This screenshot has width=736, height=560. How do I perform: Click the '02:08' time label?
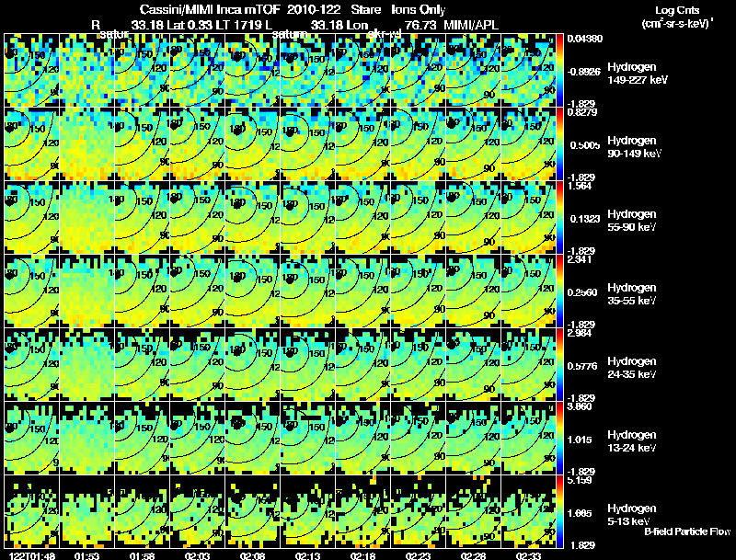point(252,555)
